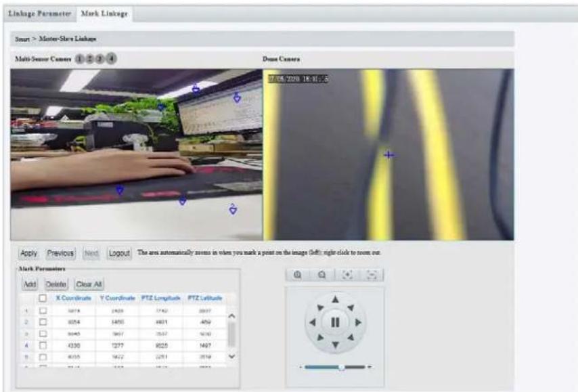Go back with the Previous button

60,253
